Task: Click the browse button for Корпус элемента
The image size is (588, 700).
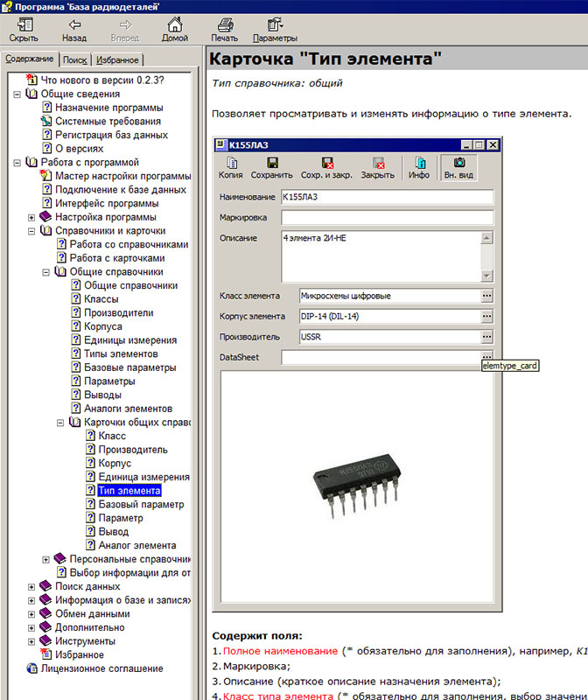Action: pos(487,316)
